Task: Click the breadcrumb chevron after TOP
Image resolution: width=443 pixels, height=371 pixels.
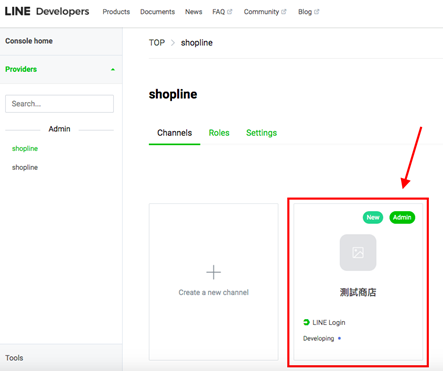Action: [173, 43]
